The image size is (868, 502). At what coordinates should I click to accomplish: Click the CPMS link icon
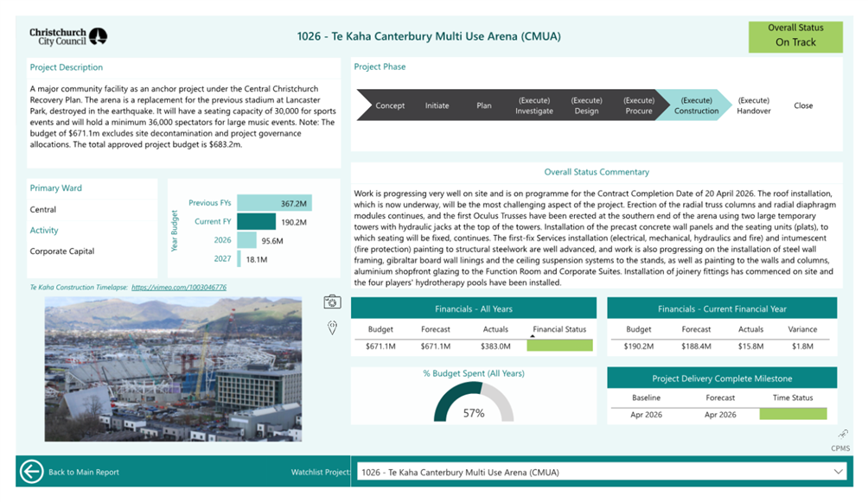843,434
